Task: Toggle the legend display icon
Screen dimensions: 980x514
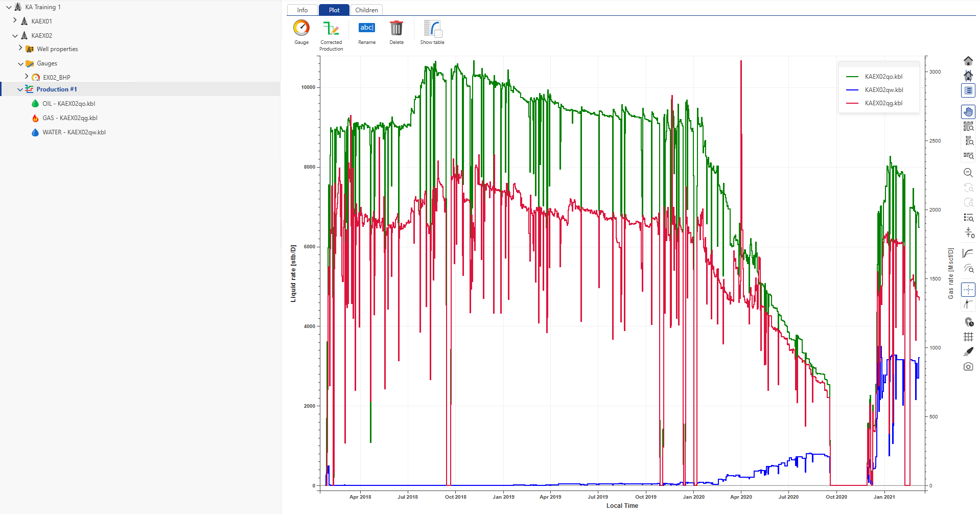Action: [x=968, y=90]
